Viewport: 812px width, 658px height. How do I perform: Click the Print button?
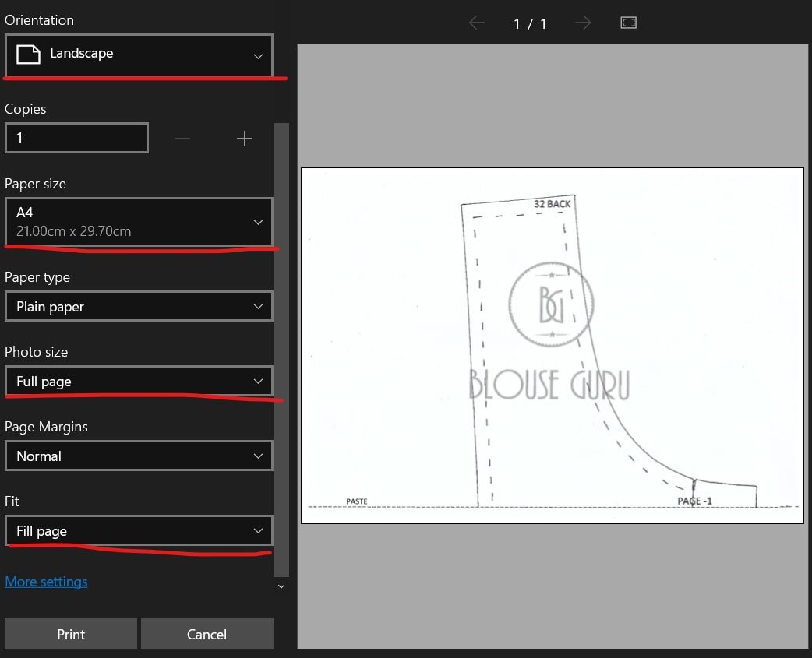[71, 634]
